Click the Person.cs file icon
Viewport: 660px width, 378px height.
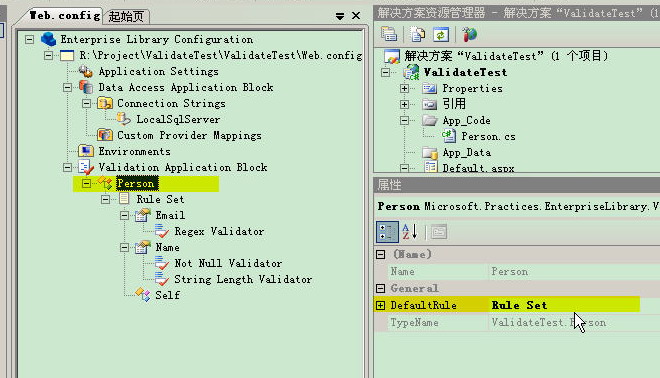[x=449, y=136]
